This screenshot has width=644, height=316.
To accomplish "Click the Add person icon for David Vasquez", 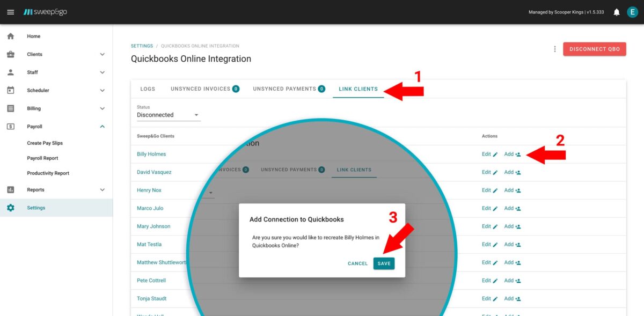I will click(x=518, y=172).
